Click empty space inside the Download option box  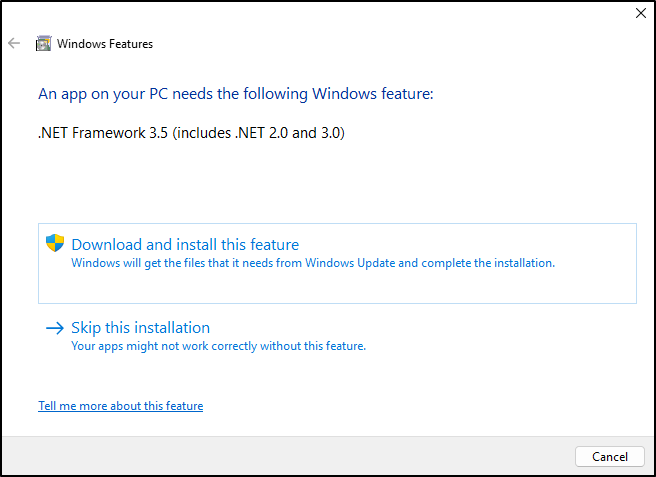tap(337, 287)
